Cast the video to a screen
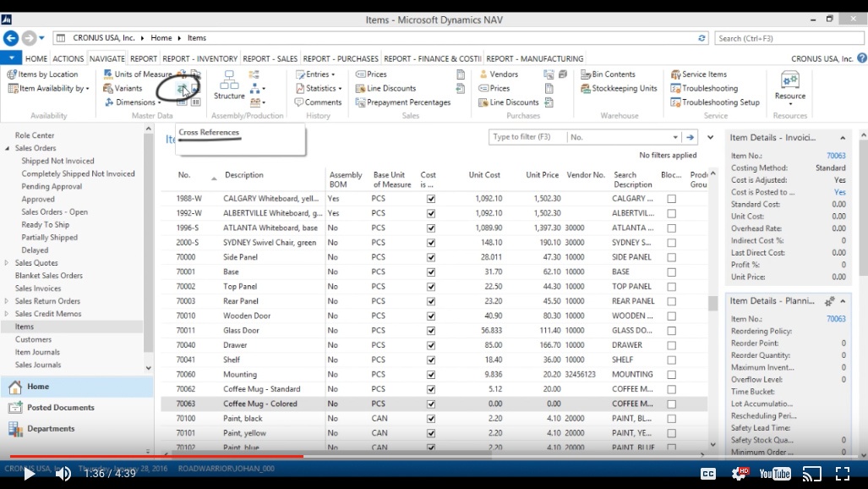Screen dimensions: 868x489 [x=811, y=474]
